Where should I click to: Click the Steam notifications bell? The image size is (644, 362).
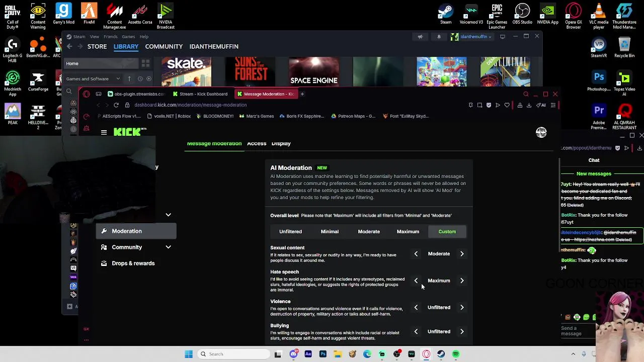pos(439,37)
